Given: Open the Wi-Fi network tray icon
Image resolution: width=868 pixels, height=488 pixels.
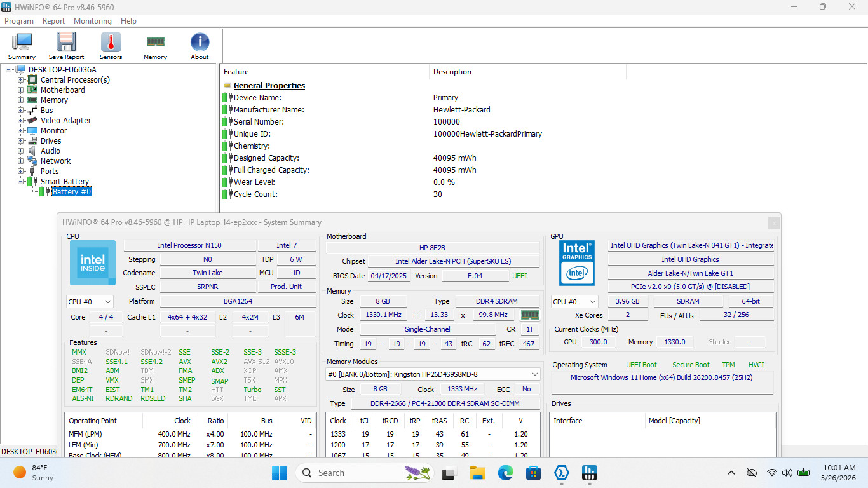Looking at the screenshot, I should [x=772, y=473].
